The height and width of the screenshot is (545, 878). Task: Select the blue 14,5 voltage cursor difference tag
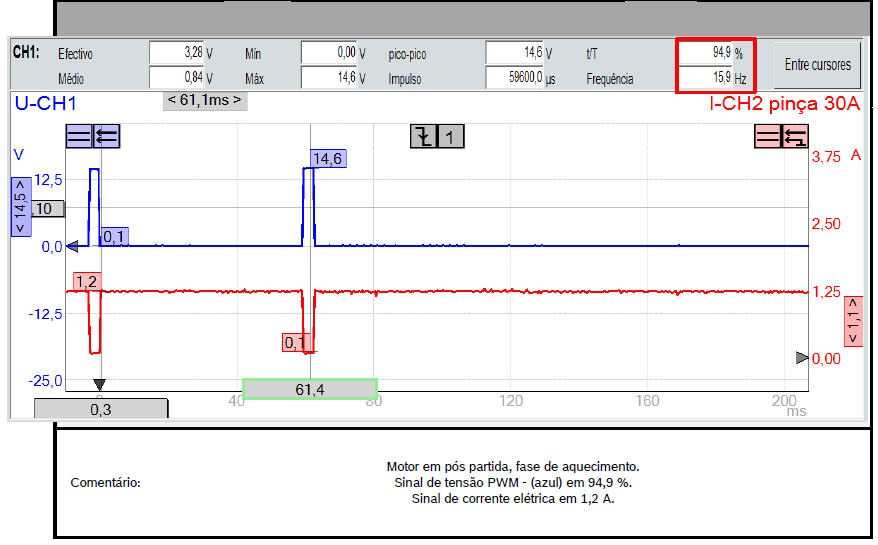point(20,207)
